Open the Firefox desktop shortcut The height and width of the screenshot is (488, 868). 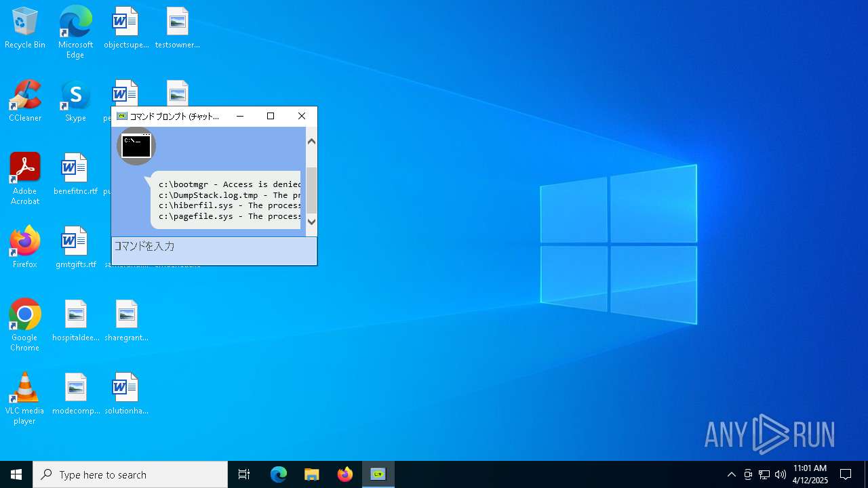click(25, 247)
